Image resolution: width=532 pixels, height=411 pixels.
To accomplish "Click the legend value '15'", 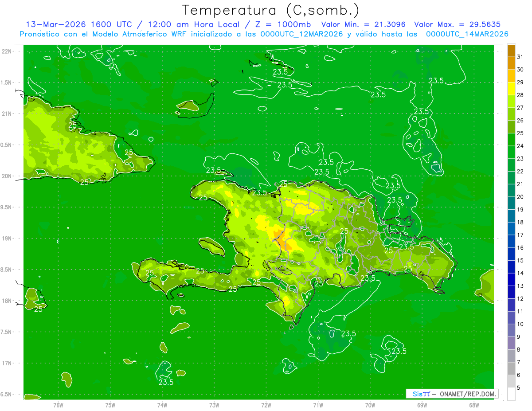I will pyautogui.click(x=520, y=261).
